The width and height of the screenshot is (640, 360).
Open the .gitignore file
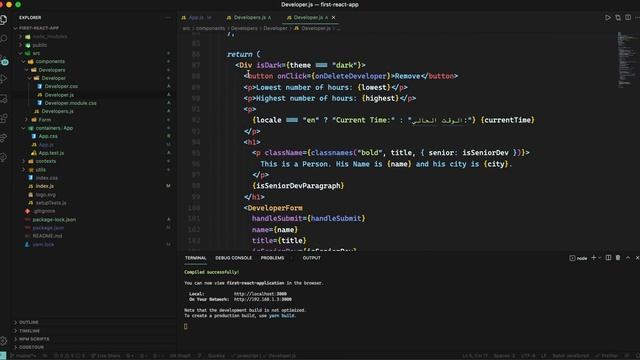[44, 211]
